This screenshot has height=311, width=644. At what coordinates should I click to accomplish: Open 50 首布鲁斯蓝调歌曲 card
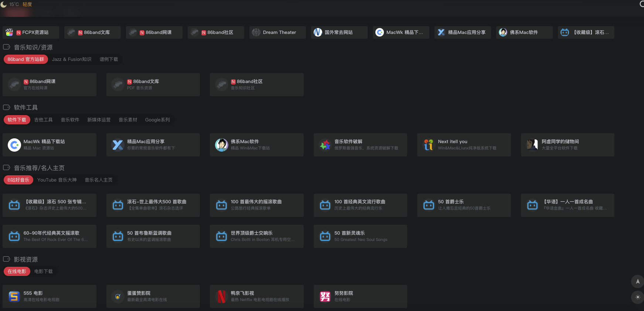tap(153, 236)
